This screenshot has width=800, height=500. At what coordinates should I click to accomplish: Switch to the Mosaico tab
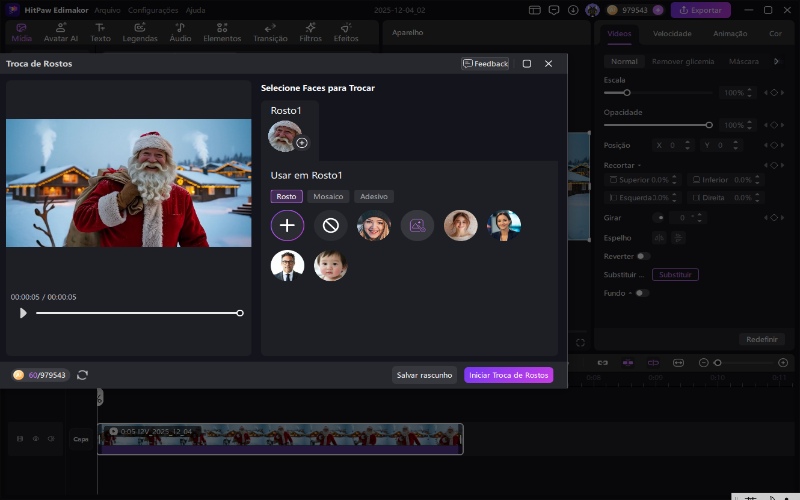coord(328,197)
